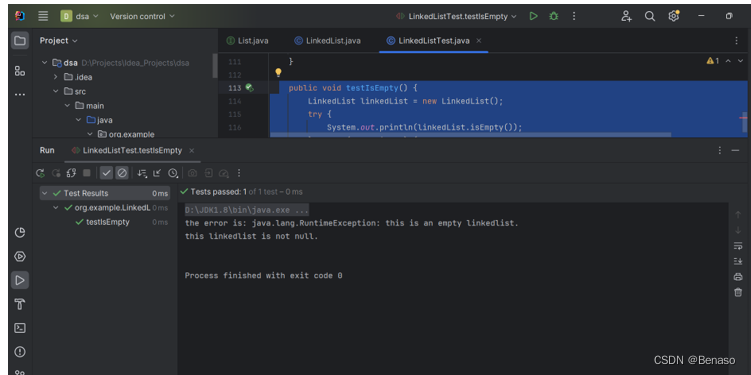751x375 pixels.
Task: Go to previous highlighted problem arrow
Action: 728,61
